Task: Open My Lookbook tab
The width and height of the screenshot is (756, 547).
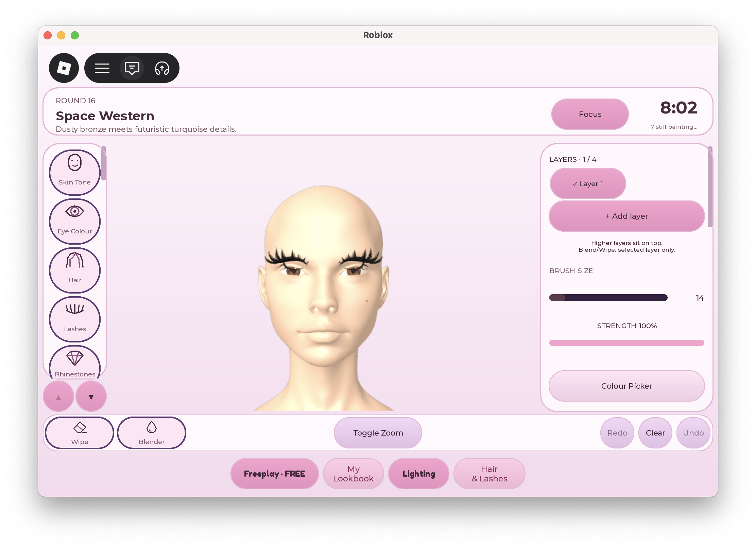Action: click(x=354, y=474)
